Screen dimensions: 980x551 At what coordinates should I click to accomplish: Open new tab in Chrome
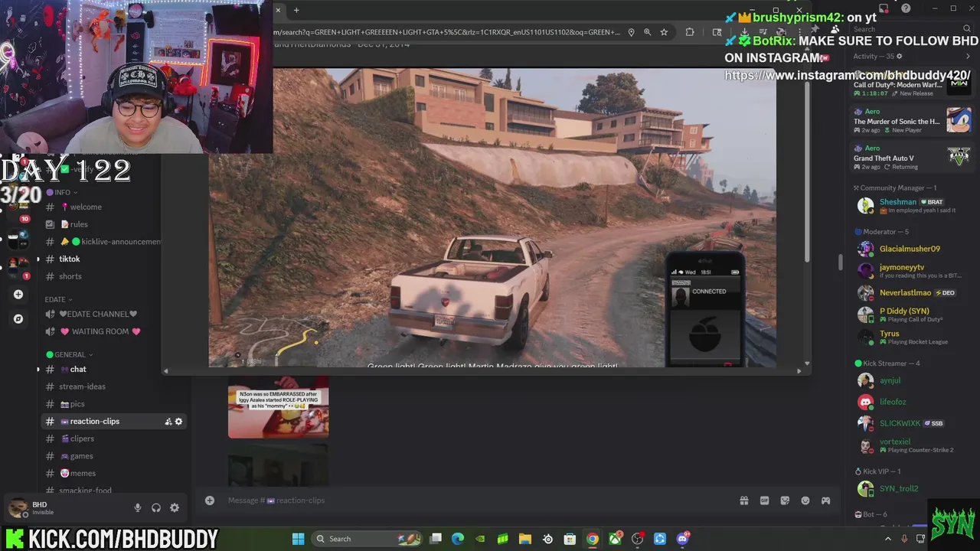(x=296, y=10)
